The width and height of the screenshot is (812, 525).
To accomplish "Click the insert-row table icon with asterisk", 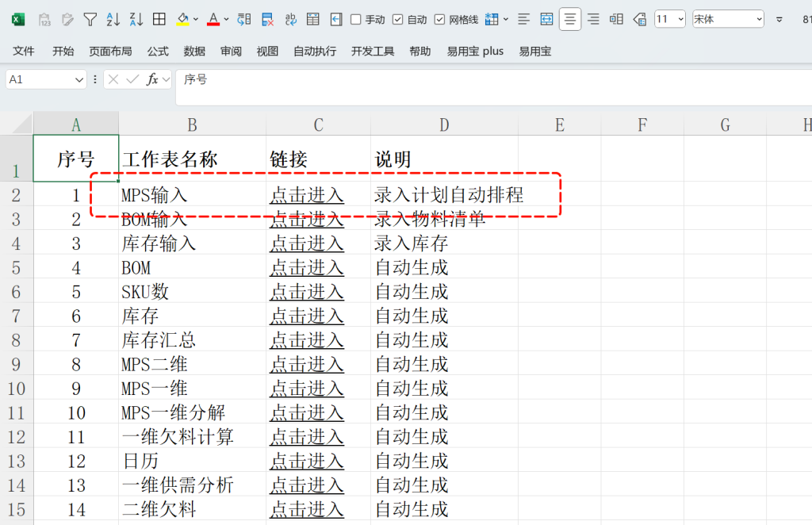I will [492, 20].
